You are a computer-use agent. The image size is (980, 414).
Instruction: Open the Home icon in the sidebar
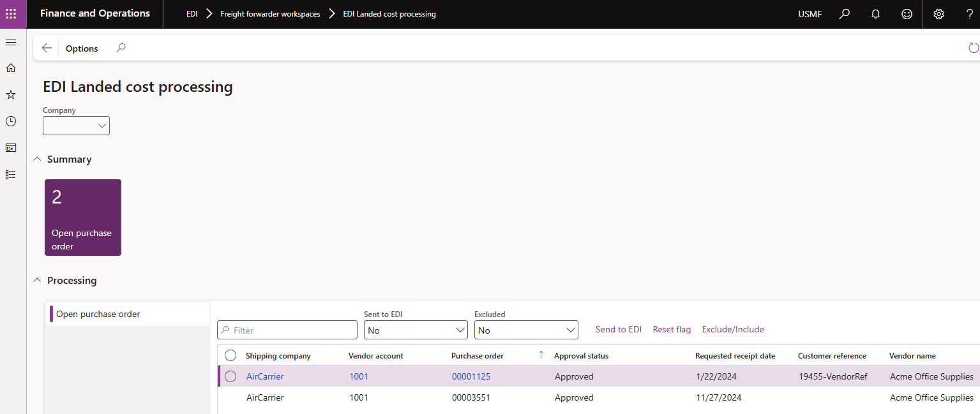click(10, 68)
